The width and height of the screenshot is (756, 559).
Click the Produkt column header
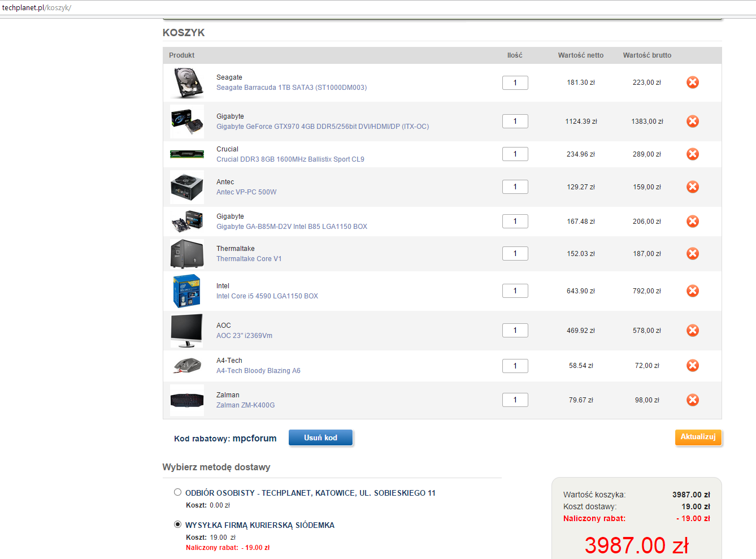point(181,55)
